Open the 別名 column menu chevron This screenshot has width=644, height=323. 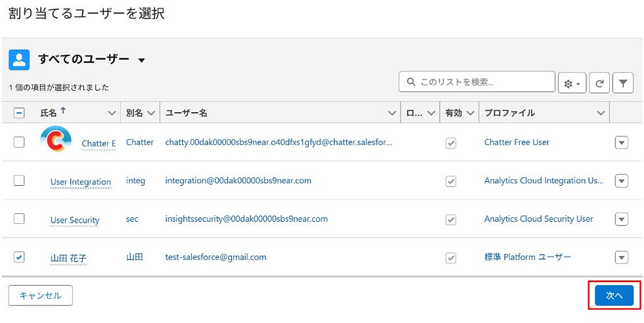pyautogui.click(x=150, y=114)
